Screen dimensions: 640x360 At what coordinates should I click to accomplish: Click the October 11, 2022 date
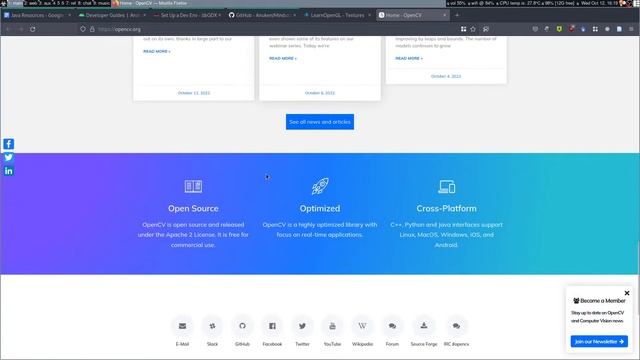(x=194, y=93)
